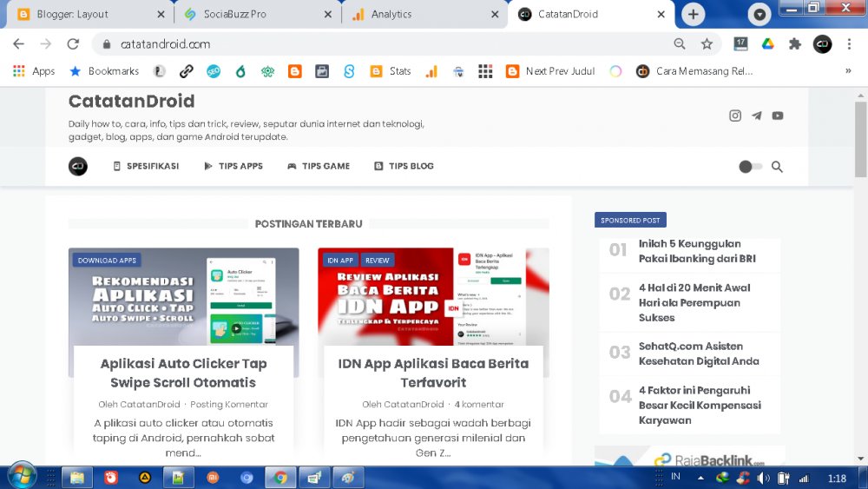
Task: Open site search magnifier icon
Action: click(777, 167)
